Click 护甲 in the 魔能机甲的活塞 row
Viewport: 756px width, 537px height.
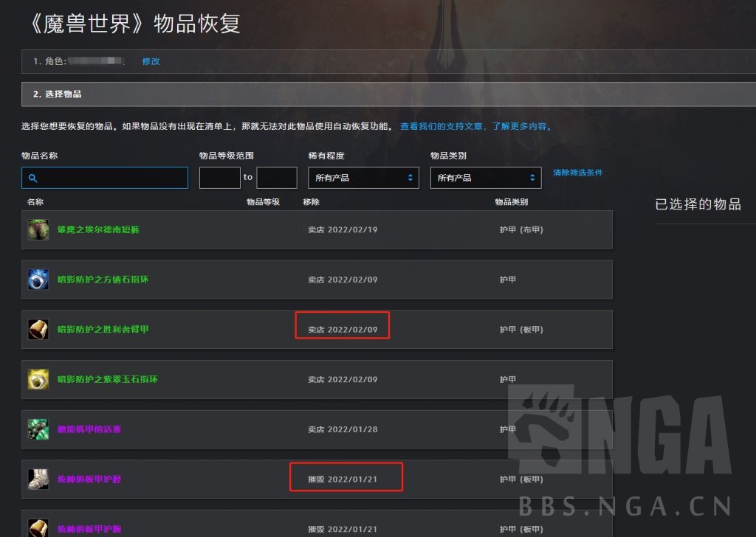(508, 429)
